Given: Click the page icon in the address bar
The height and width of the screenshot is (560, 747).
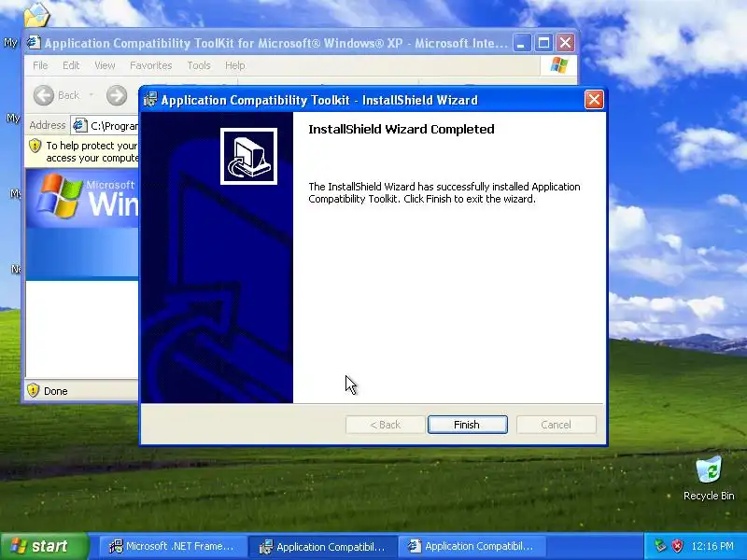Looking at the screenshot, I should pyautogui.click(x=79, y=126).
